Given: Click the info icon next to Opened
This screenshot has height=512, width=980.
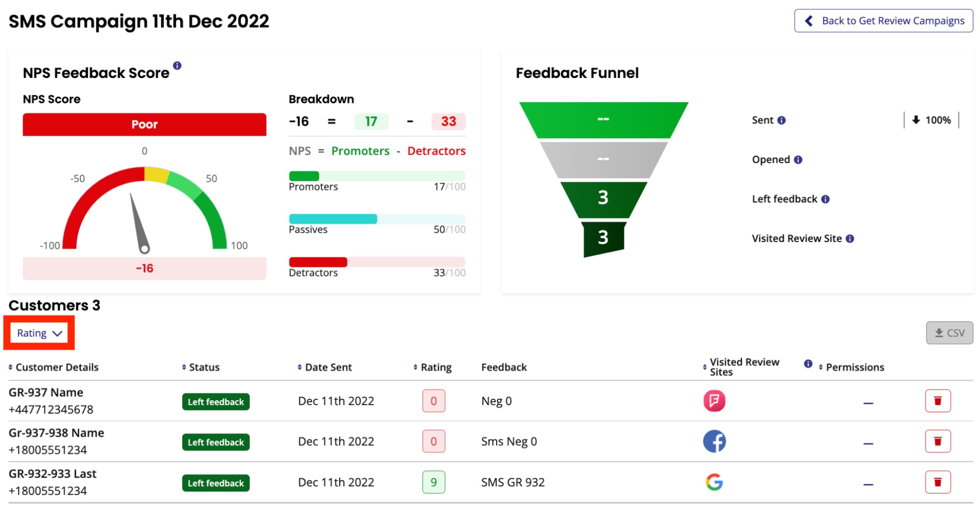Looking at the screenshot, I should pyautogui.click(x=798, y=160).
